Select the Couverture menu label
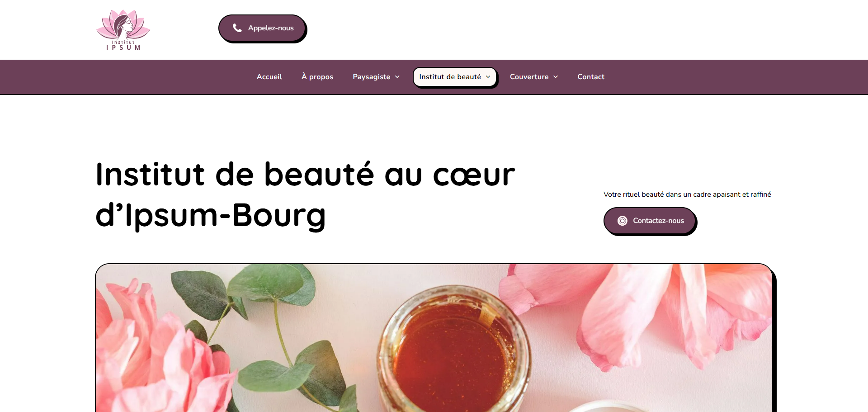The width and height of the screenshot is (868, 412). click(529, 77)
